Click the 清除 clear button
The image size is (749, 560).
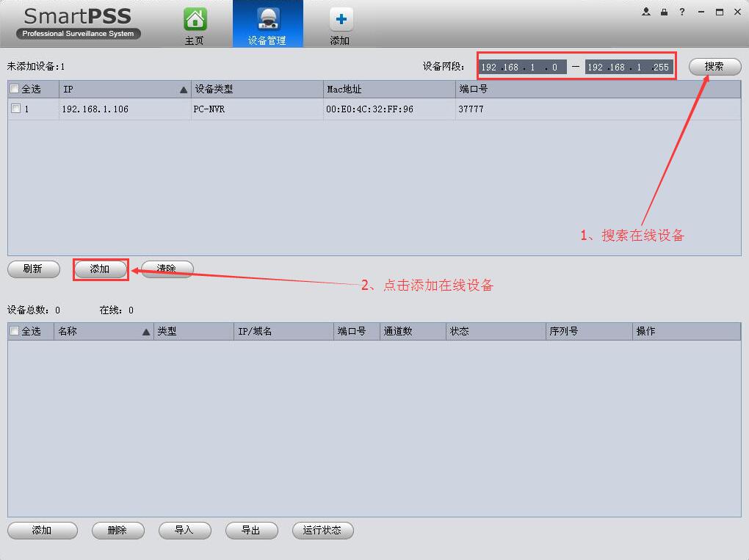167,269
